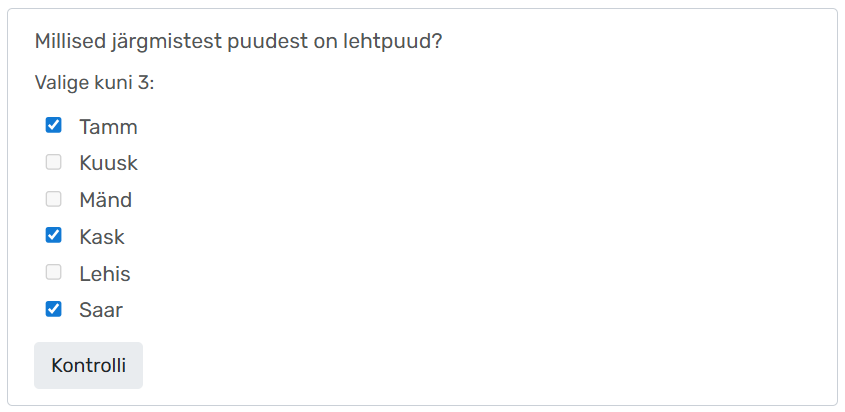Viewport: 845px width, 412px height.
Task: Click the question text about lehtpuud
Action: pos(239,41)
